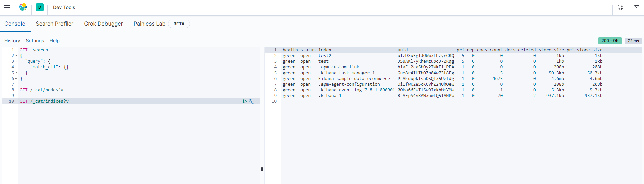Open the newsfeed mail icon
This screenshot has width=644, height=184.
pyautogui.click(x=637, y=7)
